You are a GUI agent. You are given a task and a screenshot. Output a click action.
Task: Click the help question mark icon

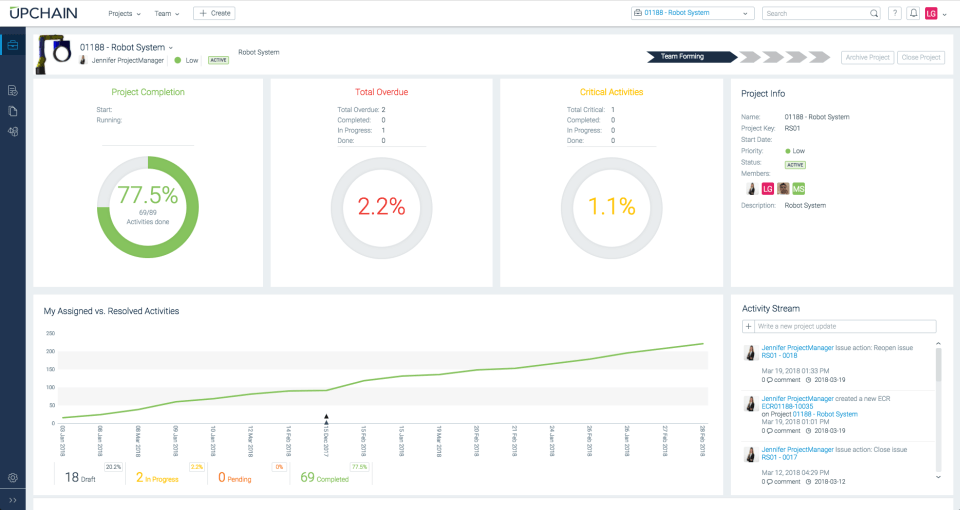894,13
